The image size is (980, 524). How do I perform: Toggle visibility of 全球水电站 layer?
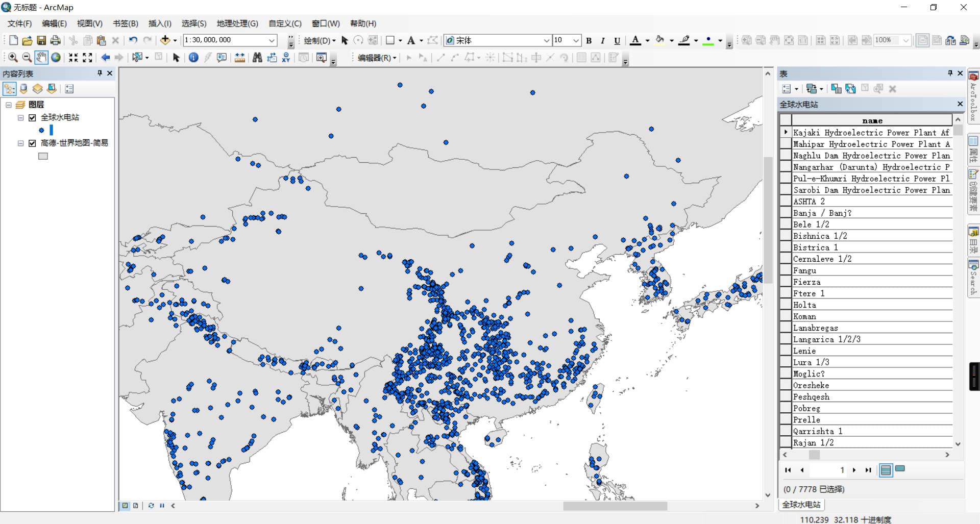click(x=32, y=117)
